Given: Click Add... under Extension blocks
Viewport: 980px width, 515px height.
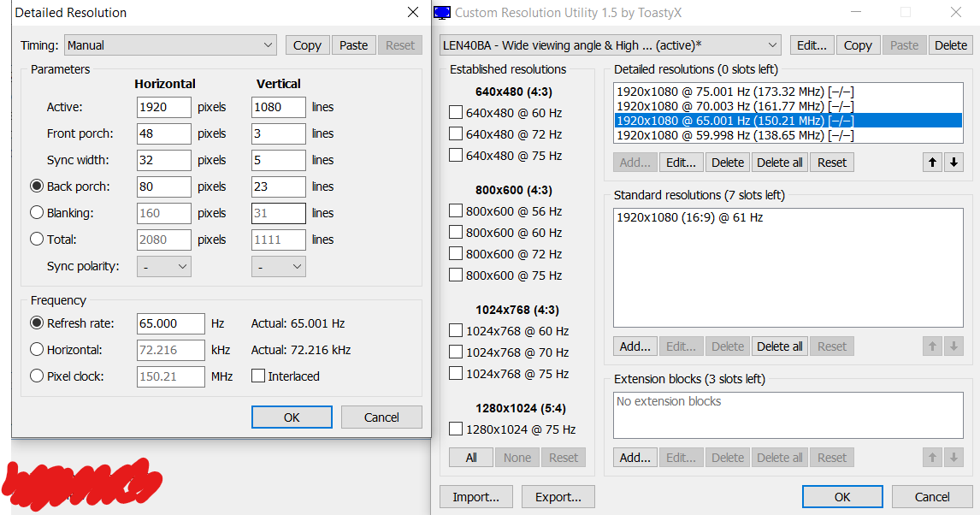Looking at the screenshot, I should 635,458.
